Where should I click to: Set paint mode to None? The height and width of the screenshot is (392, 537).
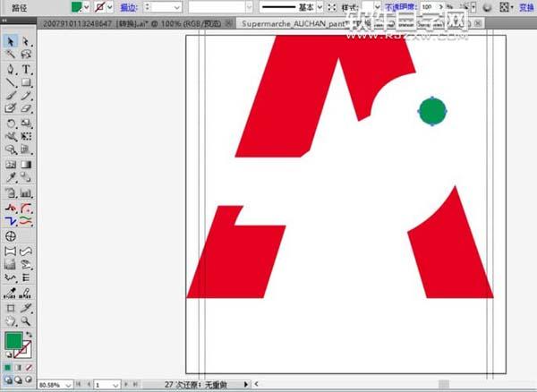point(29,368)
